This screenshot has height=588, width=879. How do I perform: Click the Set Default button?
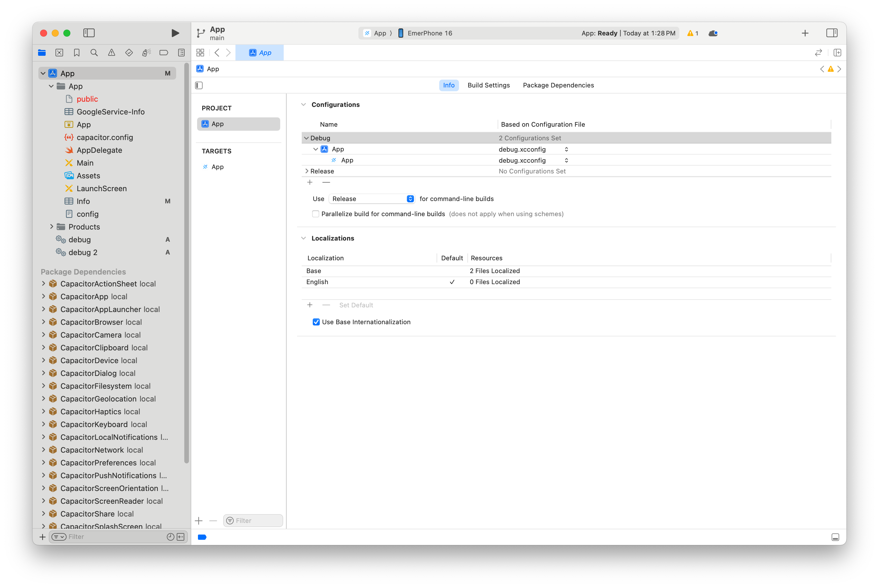pos(356,305)
